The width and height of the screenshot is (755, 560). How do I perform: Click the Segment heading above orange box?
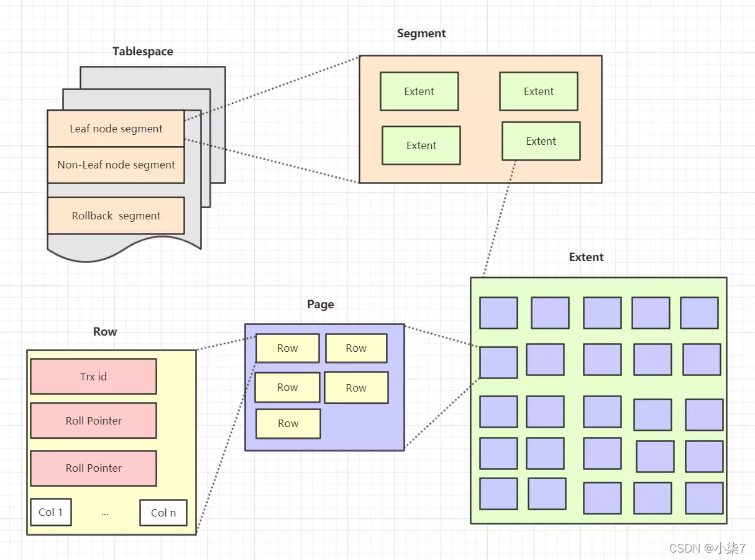click(x=421, y=34)
